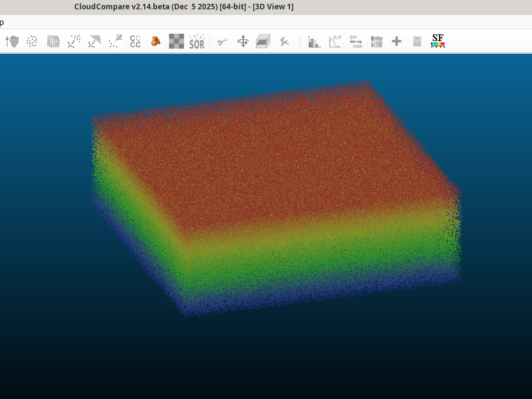Select the scissors segmentation tool
Screen dimensions: 532x399
click(x=221, y=41)
